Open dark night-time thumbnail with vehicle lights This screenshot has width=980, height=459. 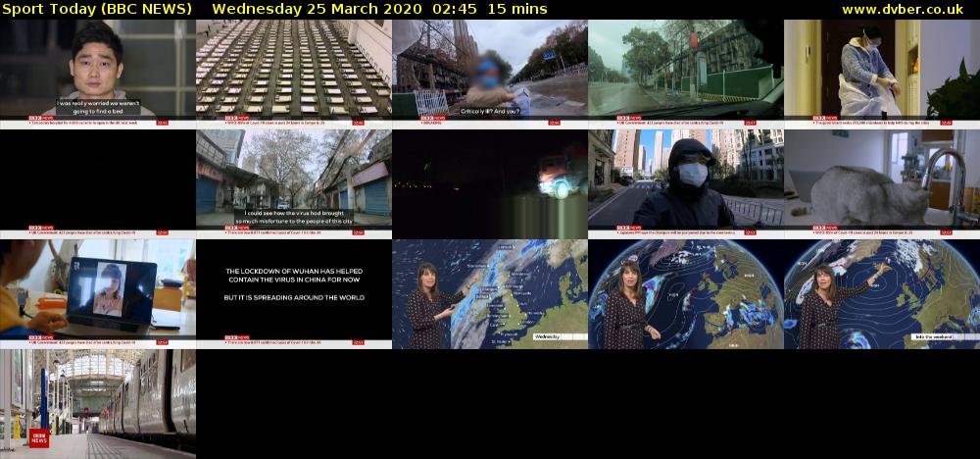tap(490, 183)
